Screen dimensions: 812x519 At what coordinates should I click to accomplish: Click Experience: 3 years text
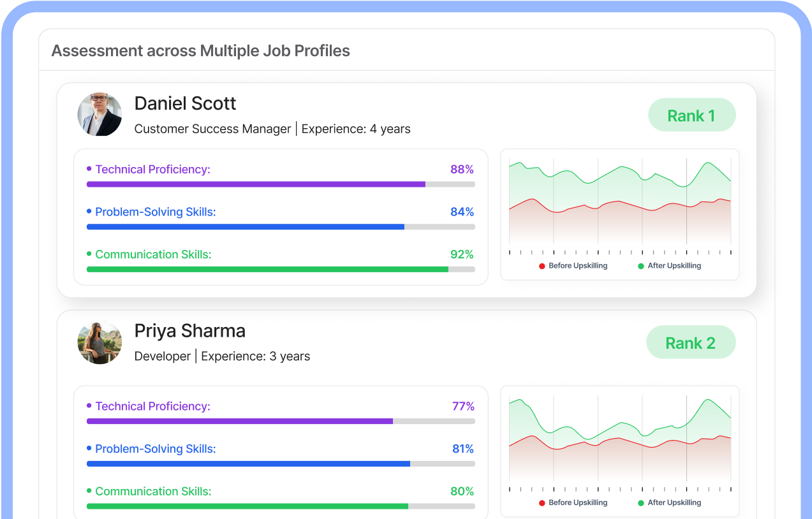(x=255, y=356)
